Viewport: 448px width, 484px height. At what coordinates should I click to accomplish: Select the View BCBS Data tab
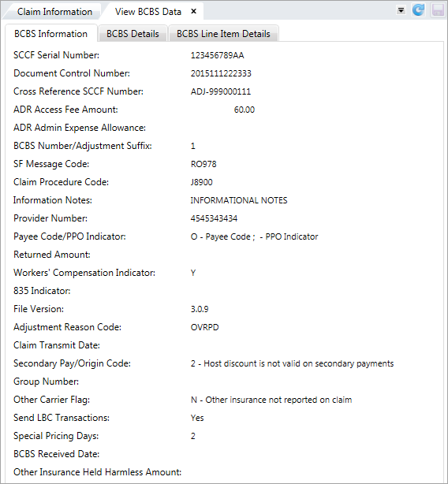pyautogui.click(x=148, y=12)
